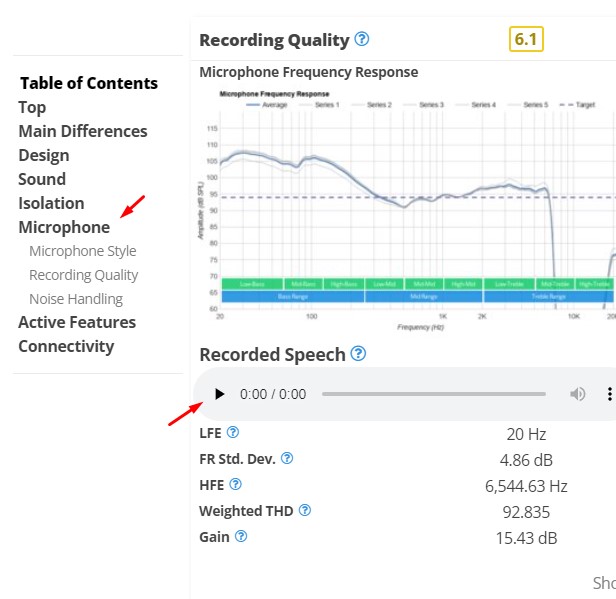This screenshot has width=616, height=599.
Task: Click help icon next to Recorded Speech
Action: 358,354
